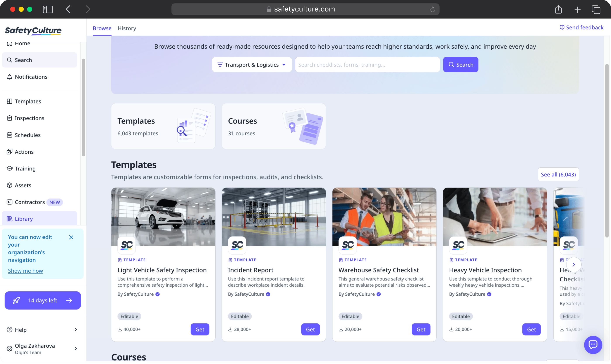Image resolution: width=611 pixels, height=364 pixels.
Task: Open Search in the sidebar
Action: (x=39, y=60)
